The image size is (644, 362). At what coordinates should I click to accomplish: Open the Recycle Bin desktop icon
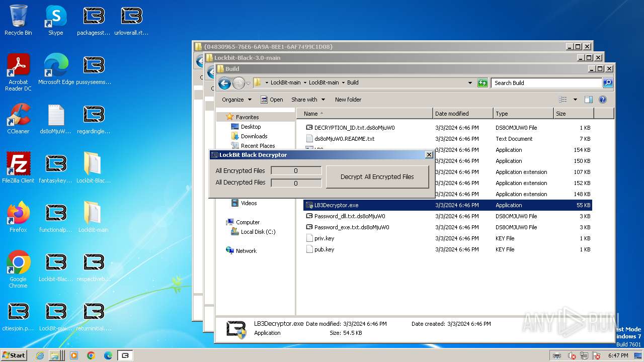(x=18, y=20)
